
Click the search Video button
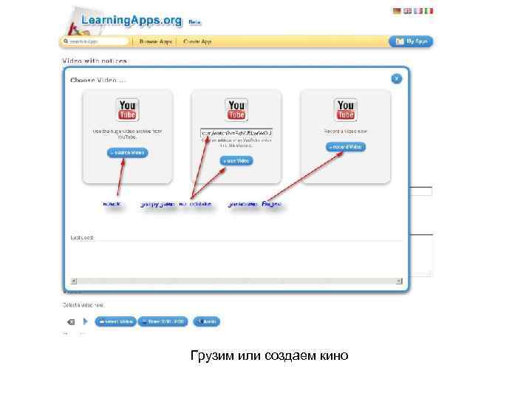tap(128, 153)
